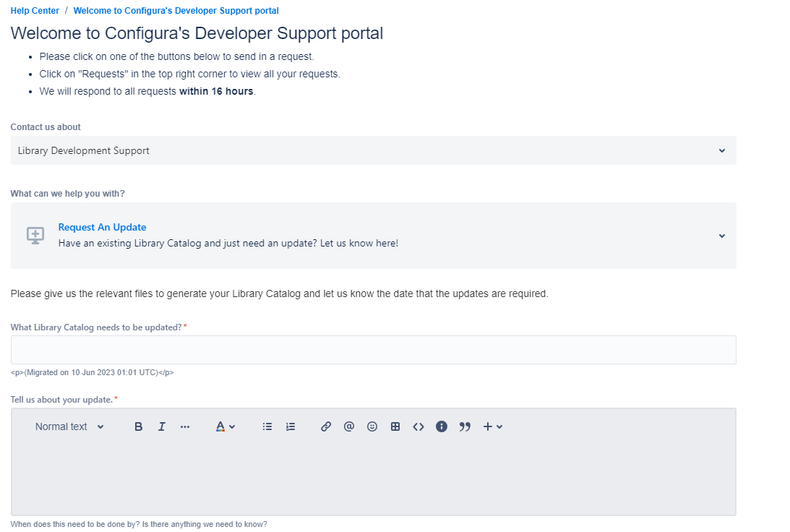Mention someone with the @ icon
This screenshot has height=532, width=790.
click(x=348, y=426)
